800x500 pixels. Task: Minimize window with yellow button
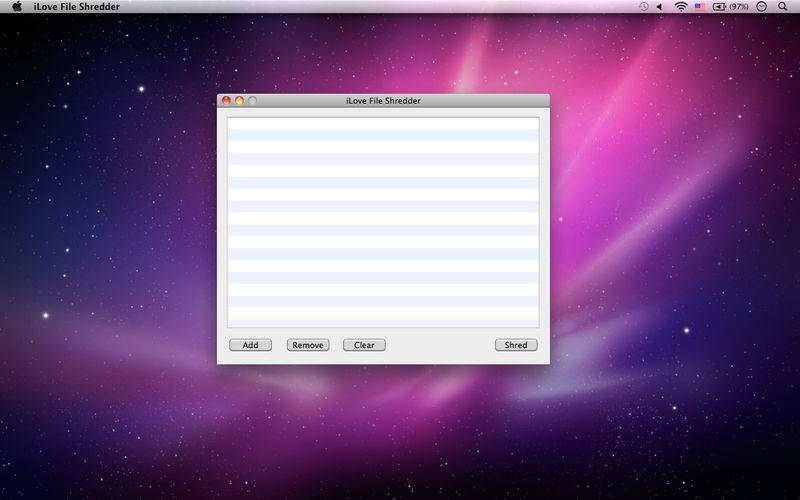point(239,101)
